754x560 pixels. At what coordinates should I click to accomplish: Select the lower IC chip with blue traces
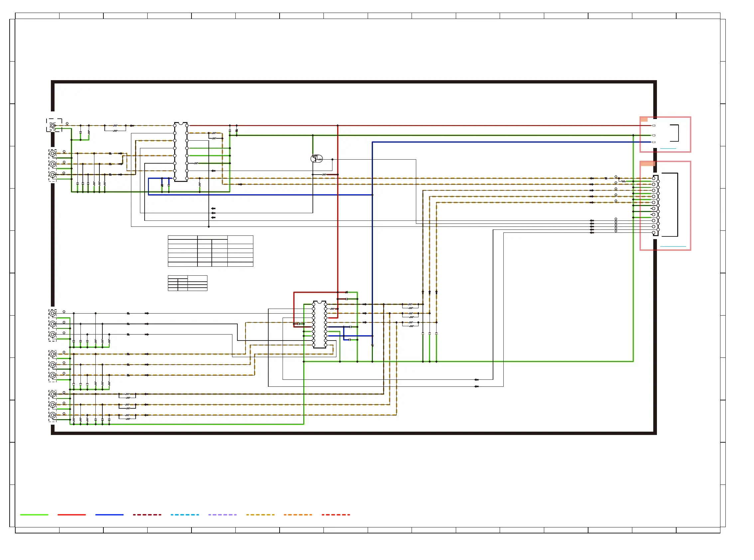319,325
